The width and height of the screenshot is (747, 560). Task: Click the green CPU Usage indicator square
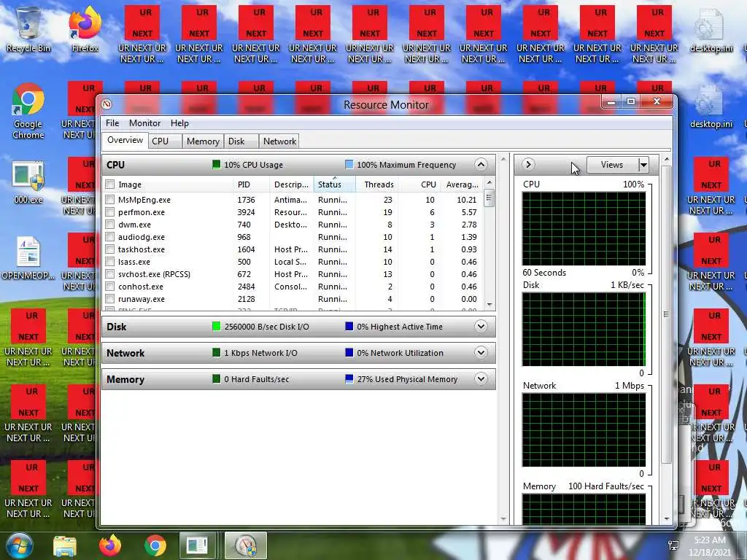pyautogui.click(x=216, y=164)
